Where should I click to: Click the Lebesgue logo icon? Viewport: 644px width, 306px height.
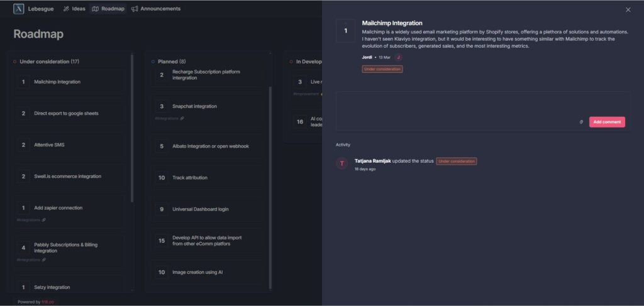[18, 9]
